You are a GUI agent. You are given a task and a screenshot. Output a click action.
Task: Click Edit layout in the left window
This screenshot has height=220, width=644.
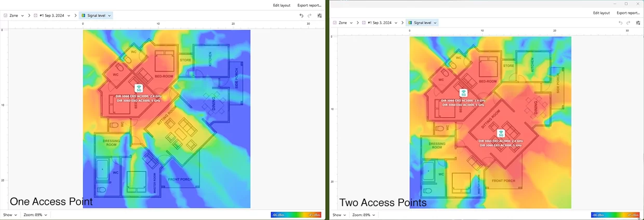(281, 5)
